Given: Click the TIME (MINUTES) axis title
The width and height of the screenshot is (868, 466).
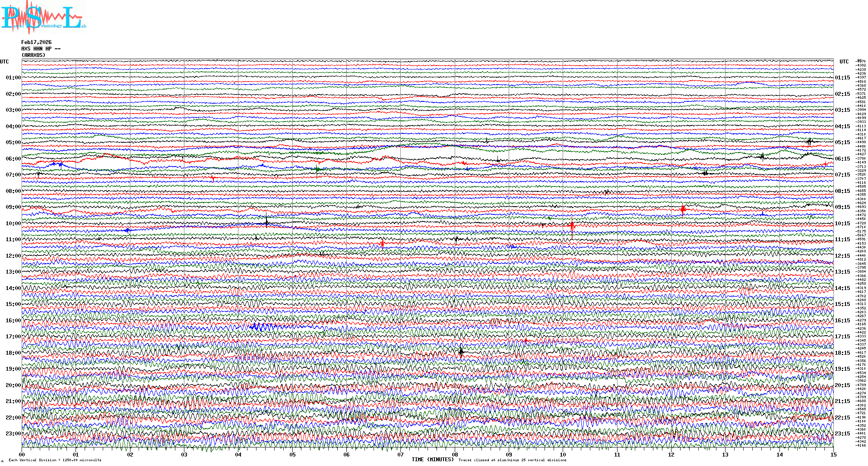Looking at the screenshot, I should [432, 460].
